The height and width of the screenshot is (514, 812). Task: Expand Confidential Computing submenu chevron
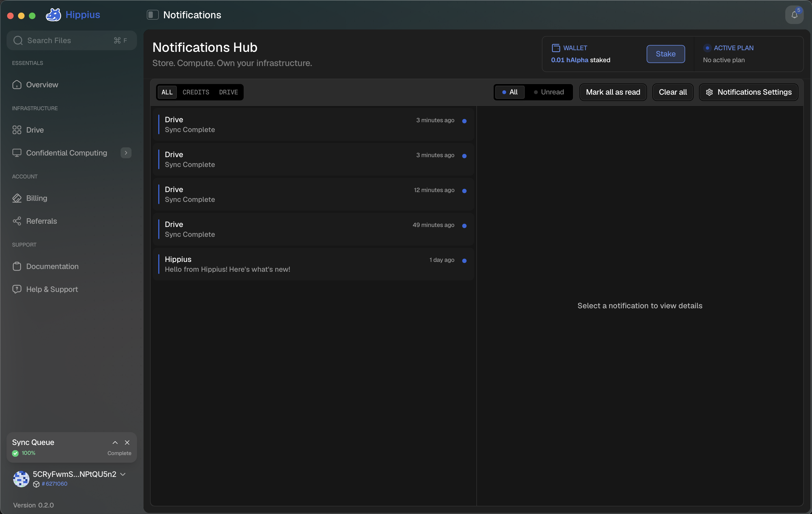click(x=126, y=153)
